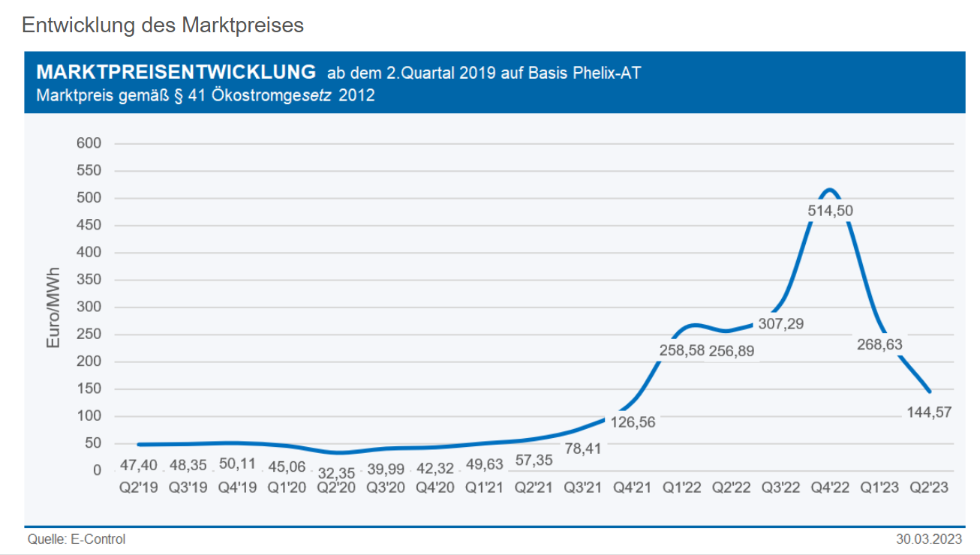This screenshot has width=980, height=555.
Task: Click the Q1'22 x-axis label
Action: 682,487
